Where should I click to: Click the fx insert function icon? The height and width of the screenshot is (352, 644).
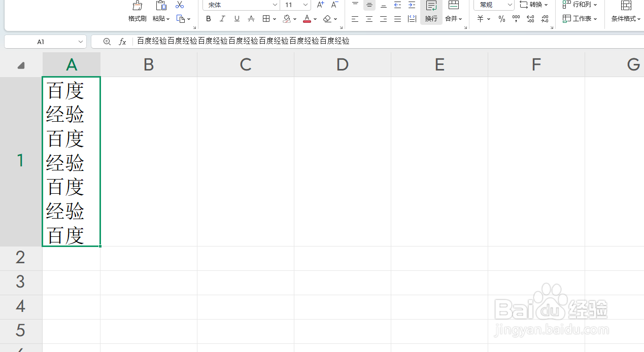(x=122, y=42)
